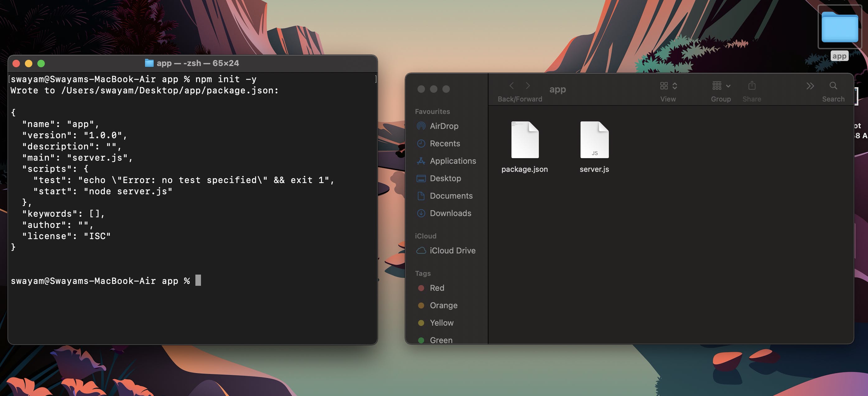Click the "name": "app" line in Terminal

tap(61, 124)
